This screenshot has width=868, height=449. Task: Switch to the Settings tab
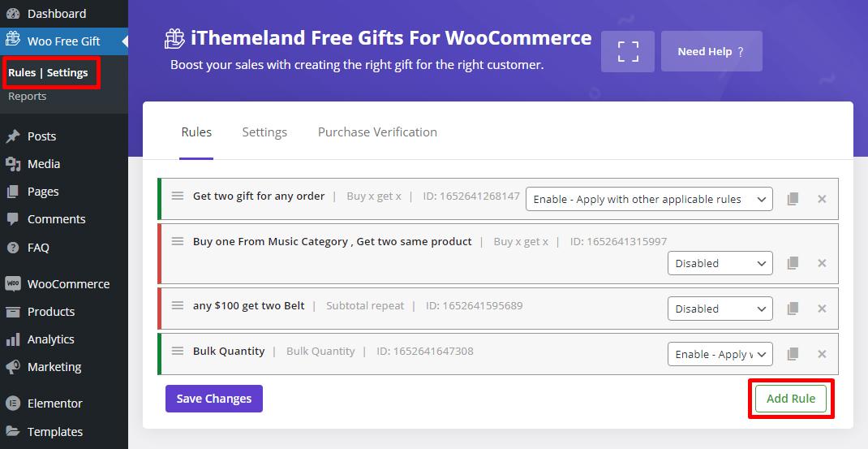264,132
